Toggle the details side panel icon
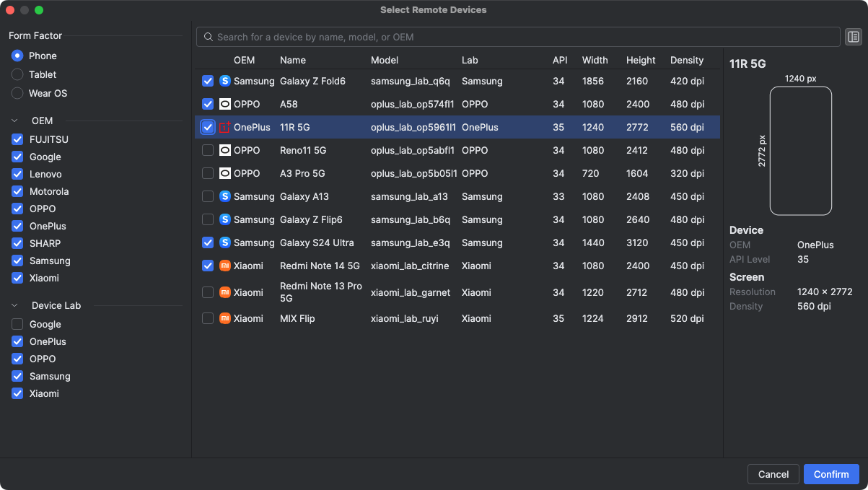This screenshot has height=490, width=868. 854,37
